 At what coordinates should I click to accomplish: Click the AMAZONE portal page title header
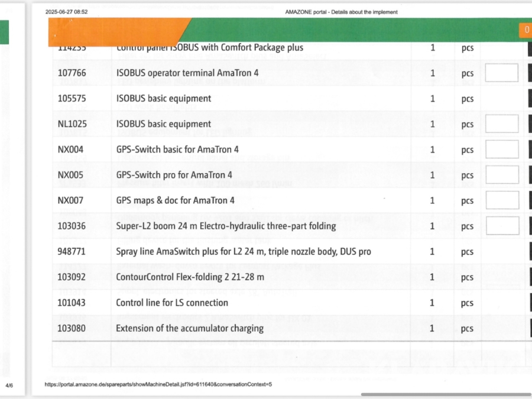tap(340, 12)
